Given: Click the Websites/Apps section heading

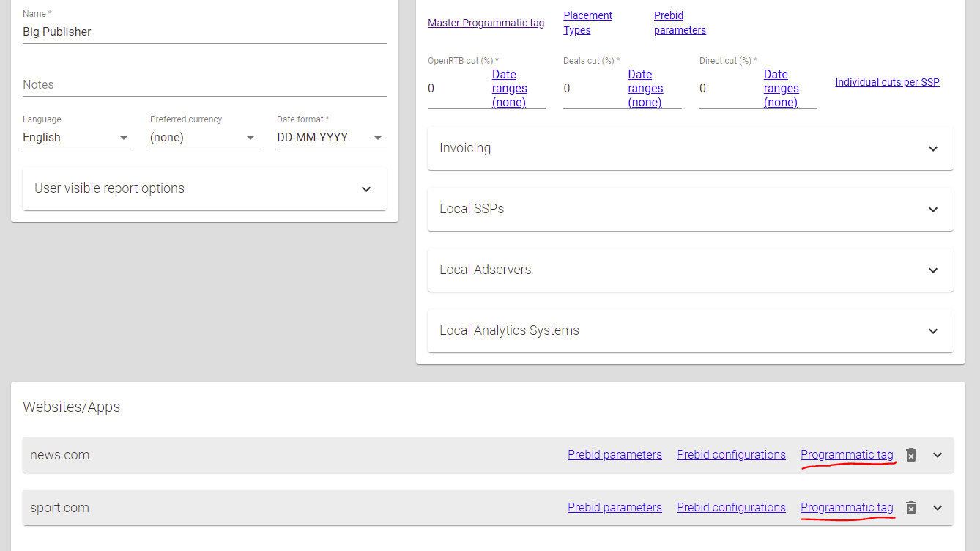Looking at the screenshot, I should (x=71, y=407).
